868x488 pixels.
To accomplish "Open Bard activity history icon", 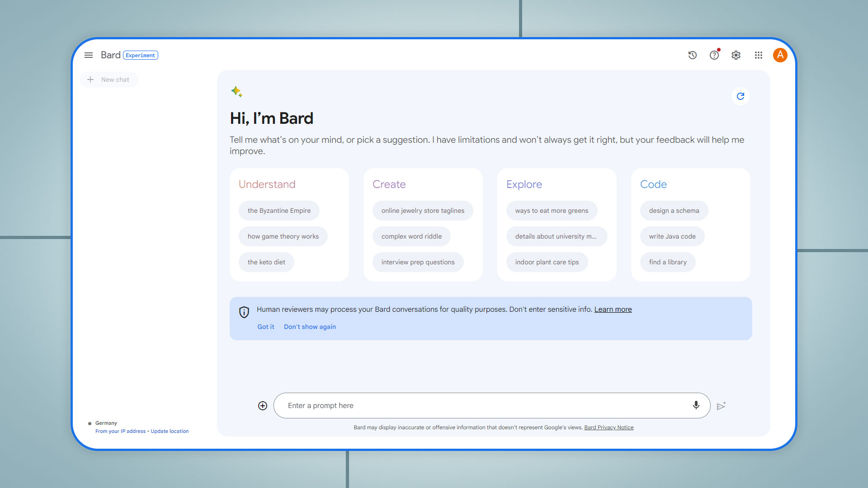I will [x=692, y=55].
